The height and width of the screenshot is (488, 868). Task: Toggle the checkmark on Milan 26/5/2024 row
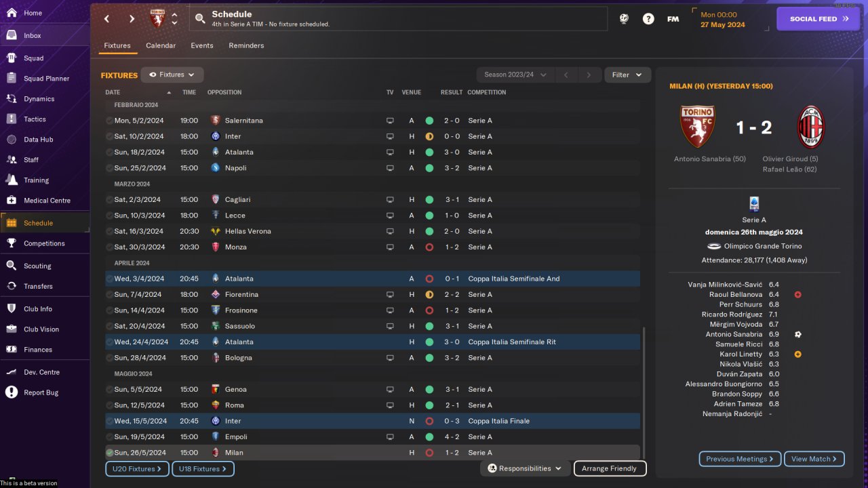coord(109,453)
